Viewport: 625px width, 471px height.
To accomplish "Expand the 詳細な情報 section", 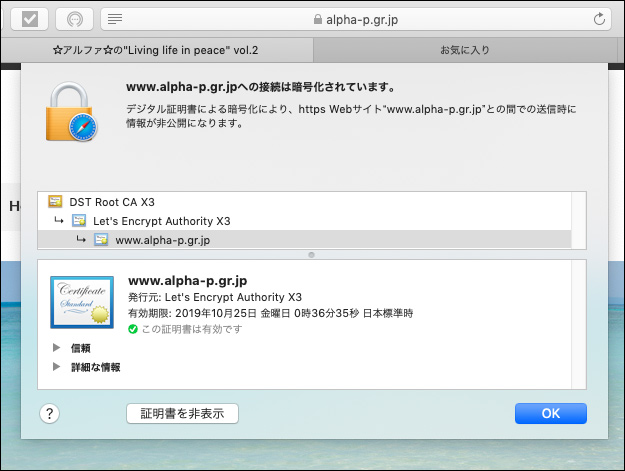I will 57,366.
